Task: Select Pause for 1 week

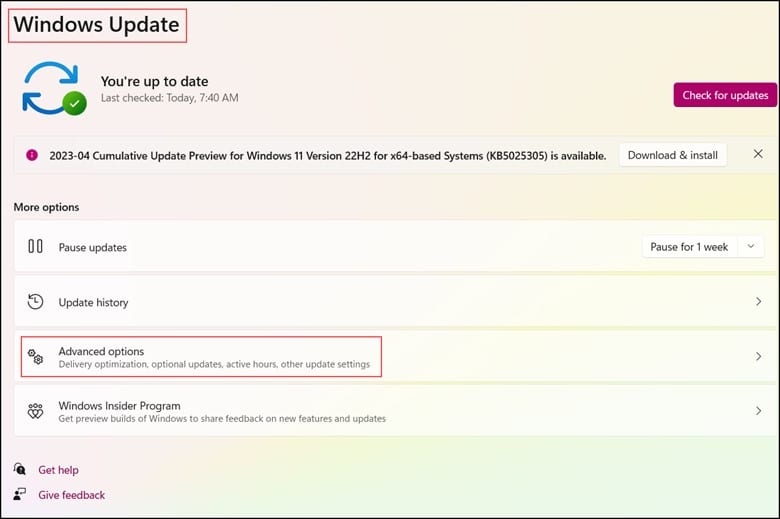Action: click(x=689, y=247)
